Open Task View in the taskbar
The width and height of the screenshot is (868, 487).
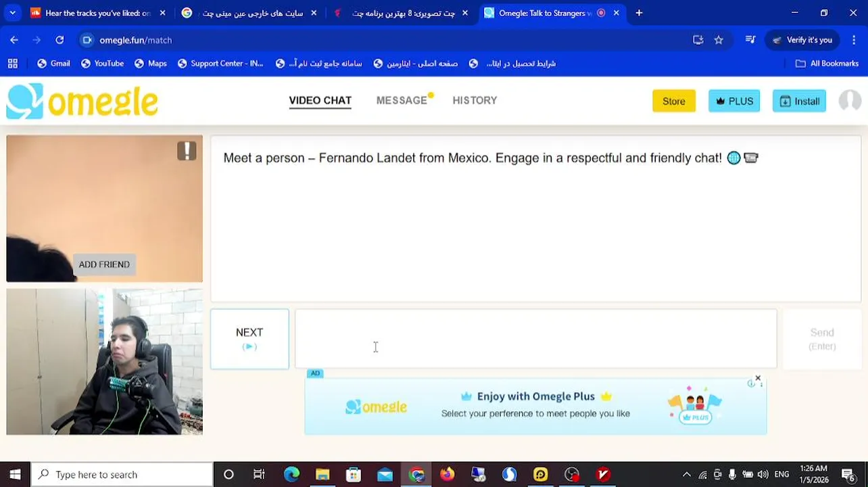[x=259, y=474]
